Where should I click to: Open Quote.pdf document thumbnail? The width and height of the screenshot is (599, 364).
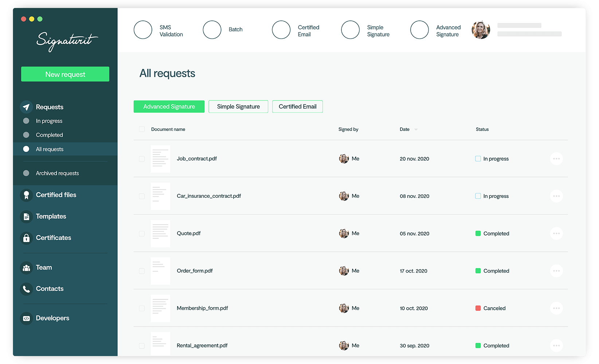(160, 234)
